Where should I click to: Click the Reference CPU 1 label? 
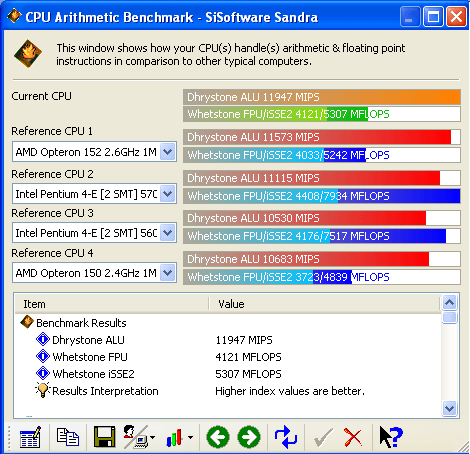click(x=52, y=131)
